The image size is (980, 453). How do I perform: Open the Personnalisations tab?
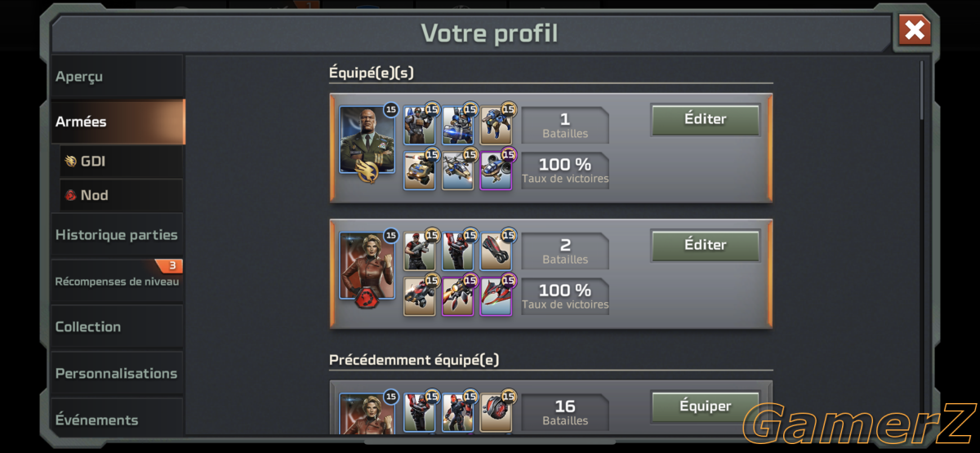coord(118,373)
